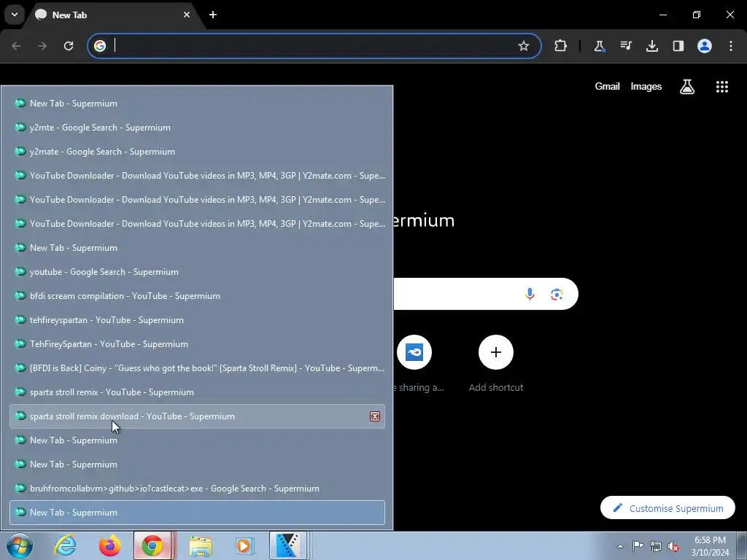Screen dimensions: 747x560
Task: Show hidden tray icons arrow
Action: 620,546
